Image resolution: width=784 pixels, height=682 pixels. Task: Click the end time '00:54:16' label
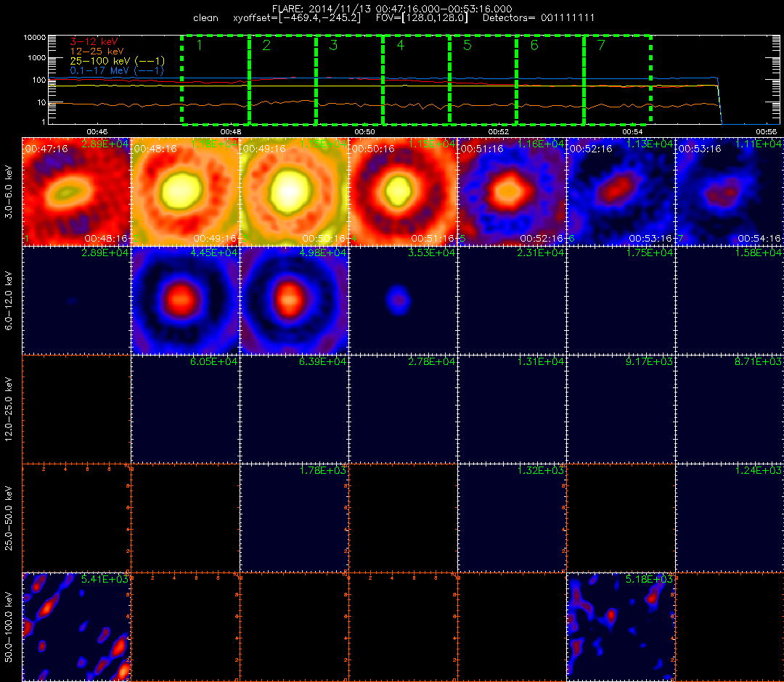pyautogui.click(x=759, y=238)
